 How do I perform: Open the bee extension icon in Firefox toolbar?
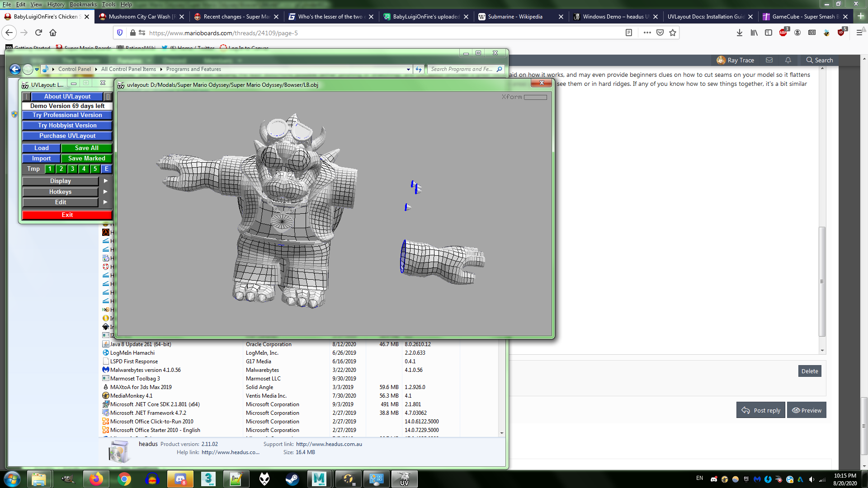[x=826, y=33]
